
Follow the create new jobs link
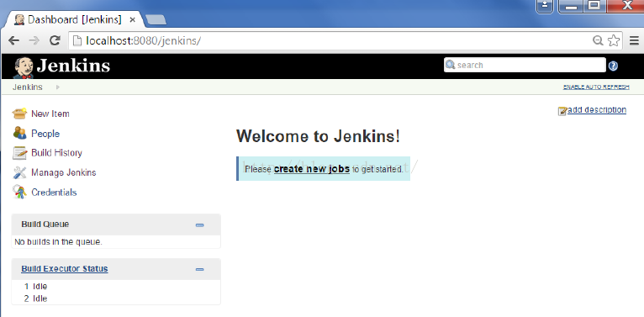[x=312, y=169]
